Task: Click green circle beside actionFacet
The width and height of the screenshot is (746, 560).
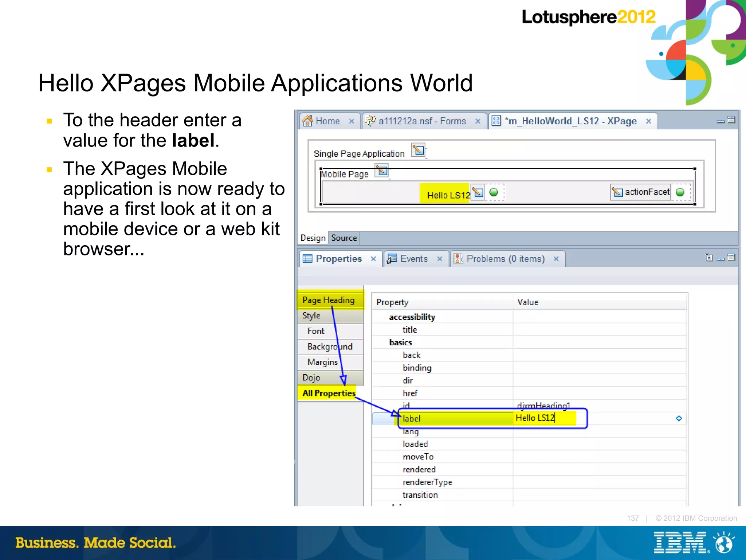Action: coord(680,192)
